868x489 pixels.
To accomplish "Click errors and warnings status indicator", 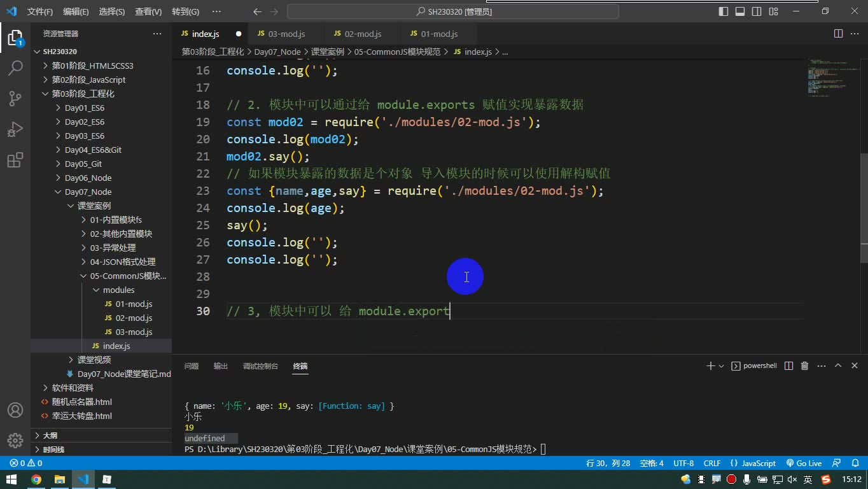I will pos(26,464).
